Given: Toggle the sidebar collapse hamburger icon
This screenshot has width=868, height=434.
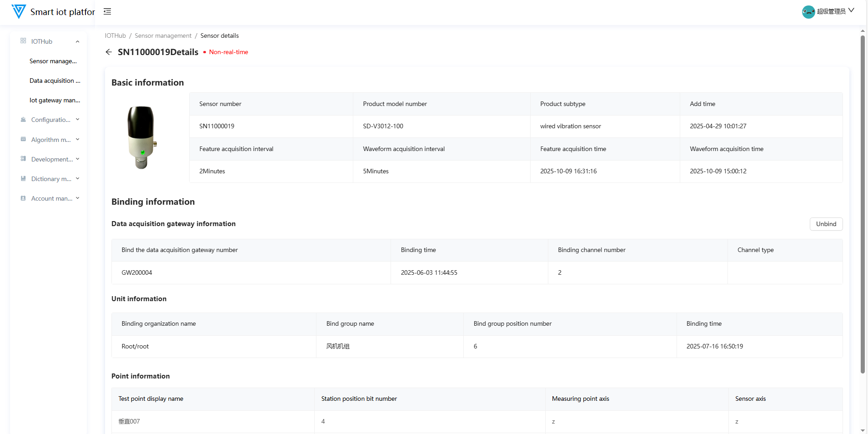Looking at the screenshot, I should click(x=107, y=11).
